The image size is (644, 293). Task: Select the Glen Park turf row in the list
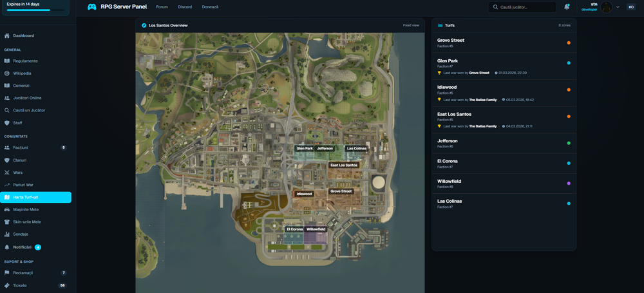tap(504, 66)
